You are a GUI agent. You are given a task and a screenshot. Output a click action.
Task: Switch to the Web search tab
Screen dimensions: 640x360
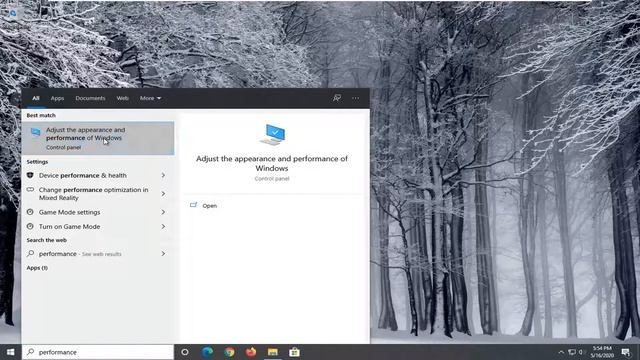tap(122, 98)
